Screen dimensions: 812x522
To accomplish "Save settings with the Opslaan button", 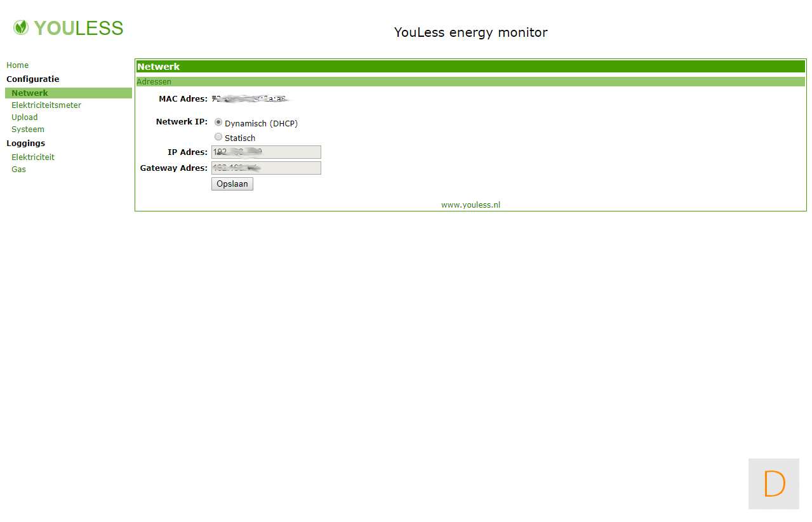I will tap(232, 184).
